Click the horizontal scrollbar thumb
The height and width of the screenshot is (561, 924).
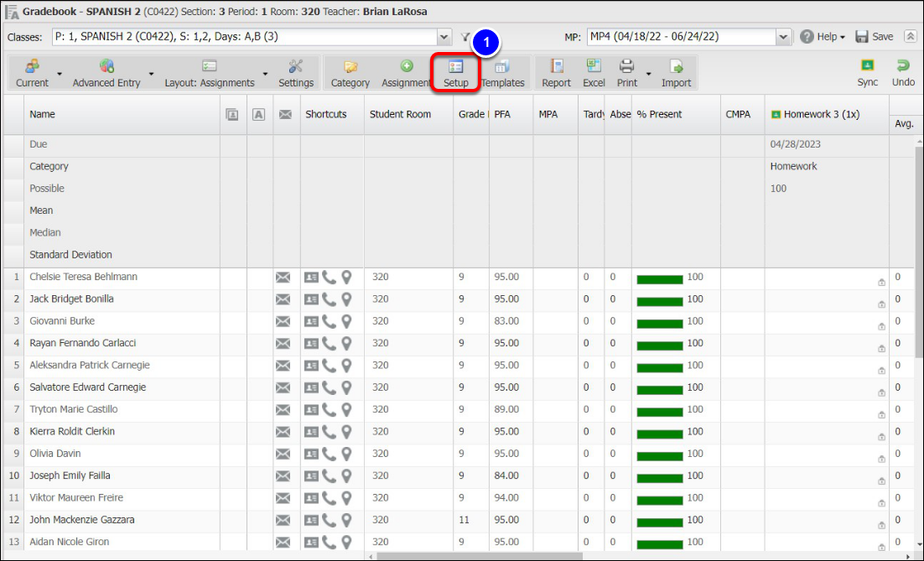pos(479,556)
